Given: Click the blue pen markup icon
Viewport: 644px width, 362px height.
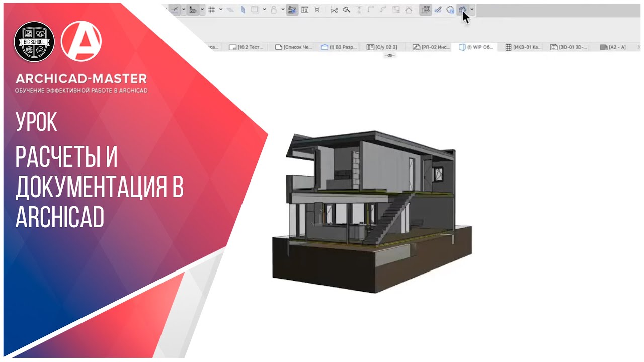Looking at the screenshot, I should click(438, 10).
